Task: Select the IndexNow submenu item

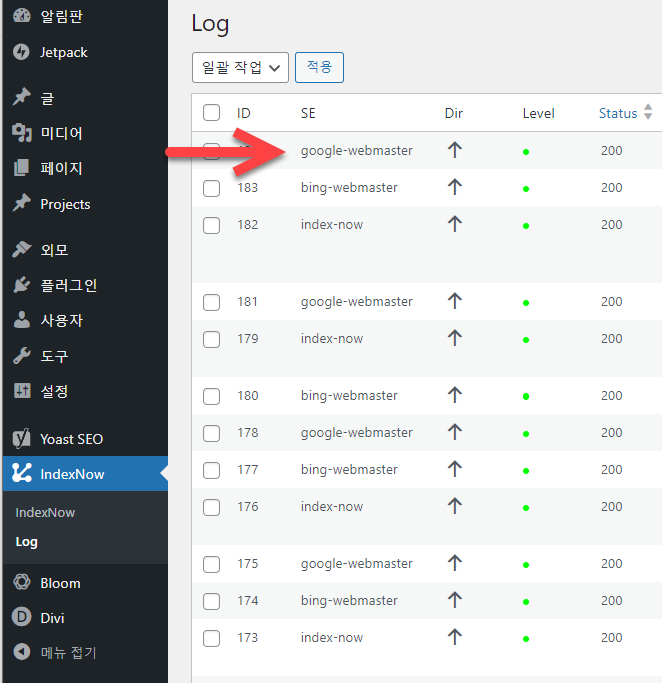Action: (45, 512)
